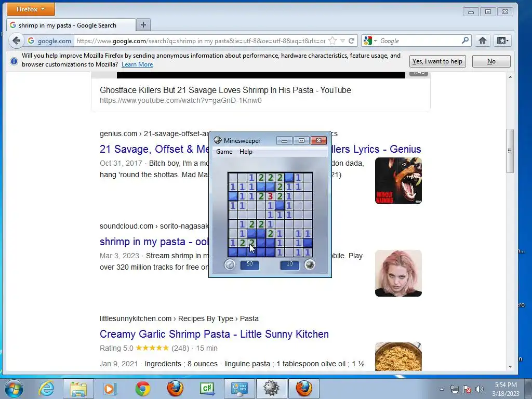532x399 pixels.
Task: Open Ghostface Killers YouTube result
Action: coord(225,90)
